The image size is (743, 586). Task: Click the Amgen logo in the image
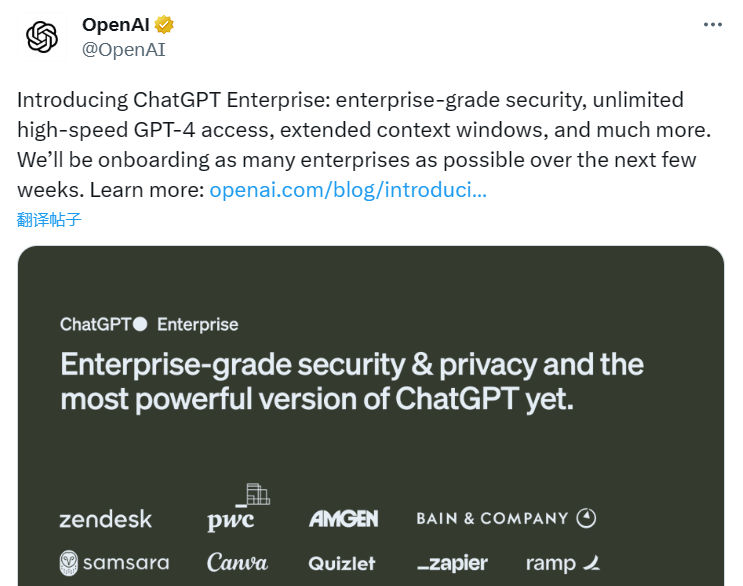[x=343, y=519]
